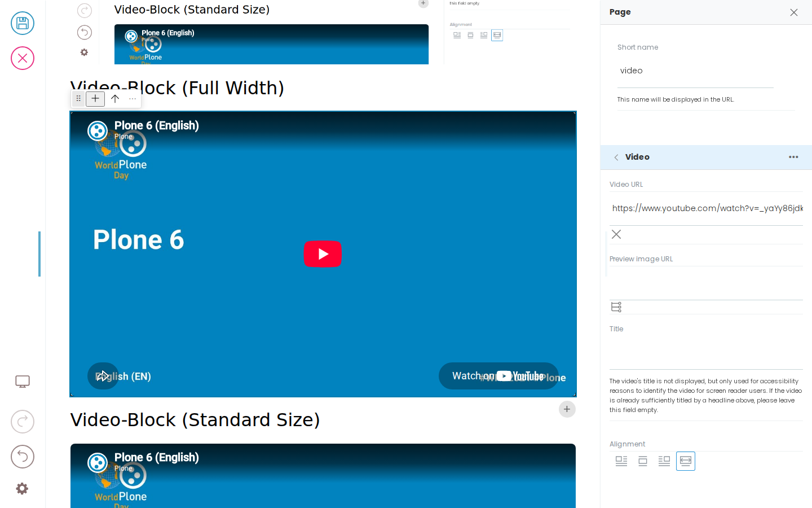Cancel editing with the pink X icon
812x508 pixels.
coord(23,58)
